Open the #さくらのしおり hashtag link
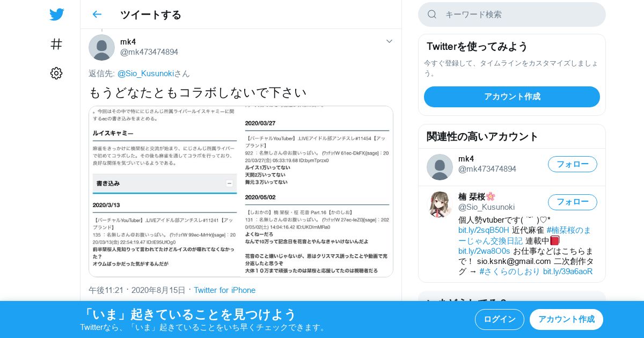 click(510, 271)
